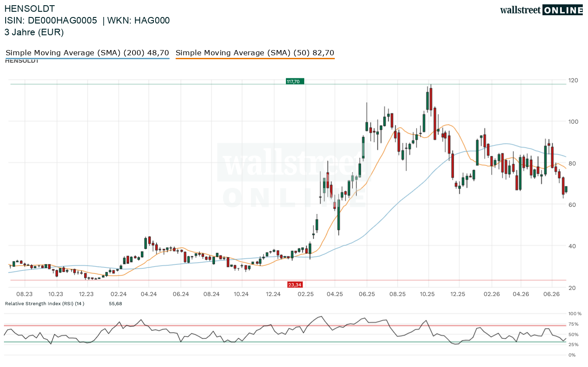Select the SMA (50) 82,70 legend entry
The height and width of the screenshot is (367, 588).
255,53
